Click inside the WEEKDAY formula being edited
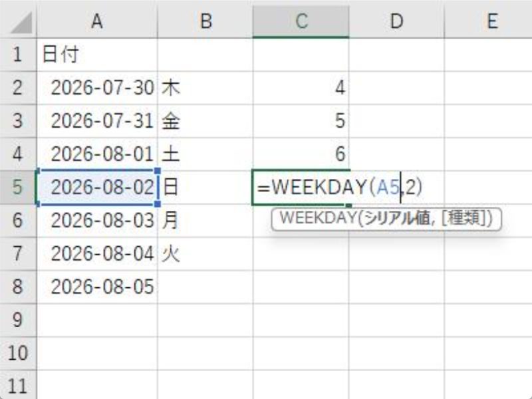The height and width of the screenshot is (399, 532). point(339,188)
